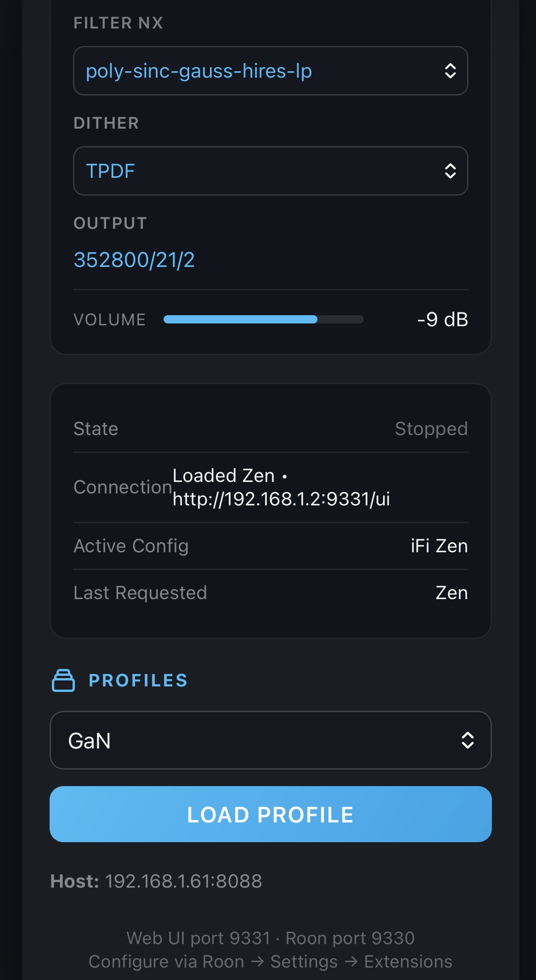Click the GaN profile chevron arrows
The height and width of the screenshot is (980, 536).
[468, 740]
